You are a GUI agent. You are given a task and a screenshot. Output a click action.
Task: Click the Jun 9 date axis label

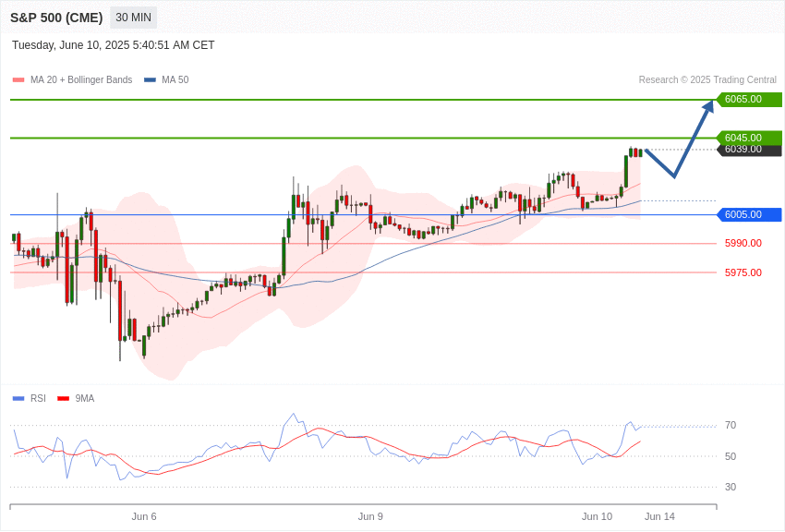click(370, 516)
